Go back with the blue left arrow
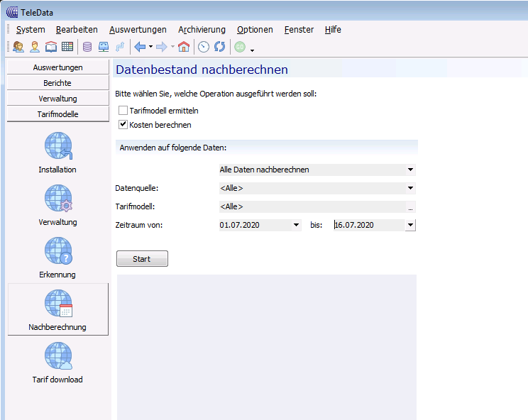The image size is (528, 420). [x=140, y=47]
